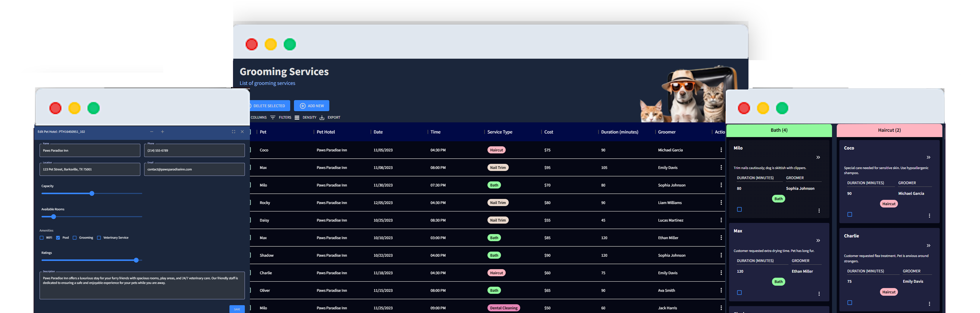Expand Max's card in the Bath column
The image size is (980, 313).
[x=818, y=240]
